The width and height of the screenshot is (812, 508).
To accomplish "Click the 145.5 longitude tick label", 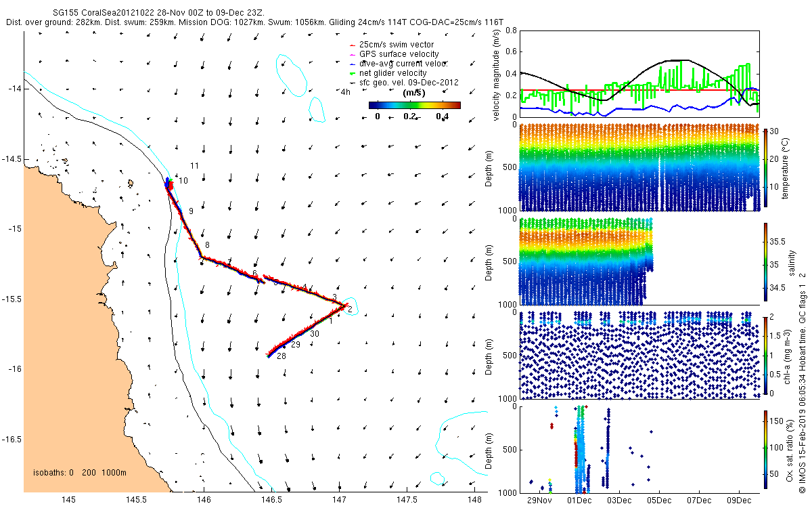I will point(136,500).
